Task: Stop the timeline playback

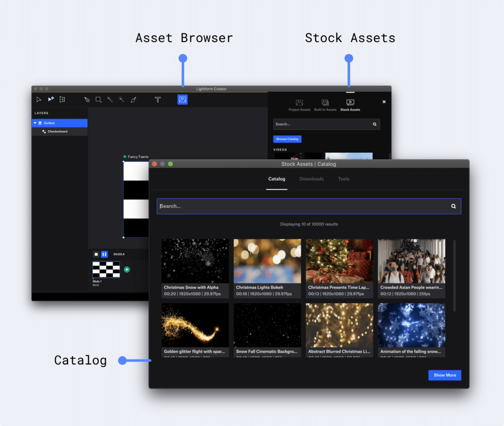Action: pos(96,254)
